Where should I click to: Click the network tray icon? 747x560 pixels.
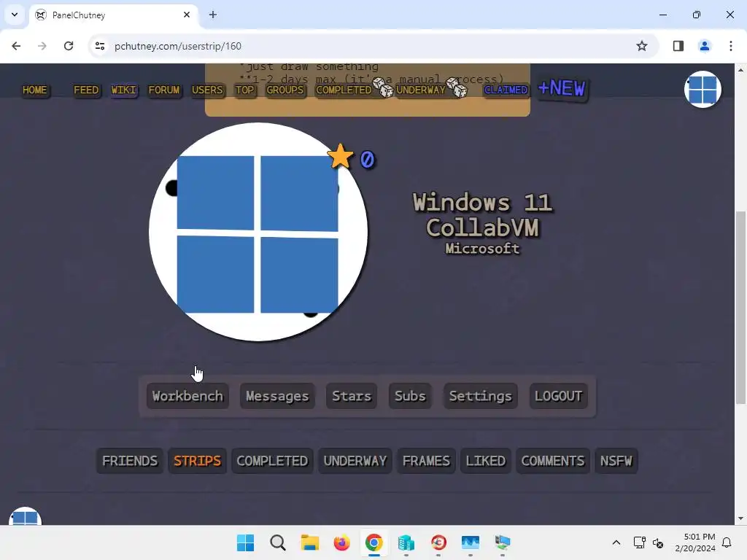(639, 542)
